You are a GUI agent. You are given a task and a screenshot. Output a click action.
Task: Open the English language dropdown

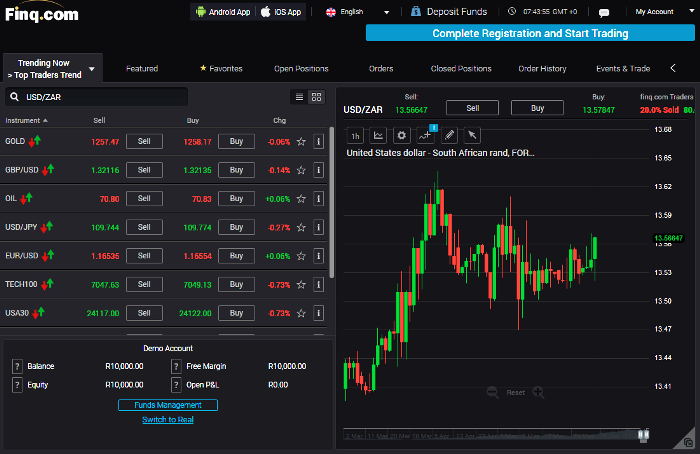click(357, 12)
